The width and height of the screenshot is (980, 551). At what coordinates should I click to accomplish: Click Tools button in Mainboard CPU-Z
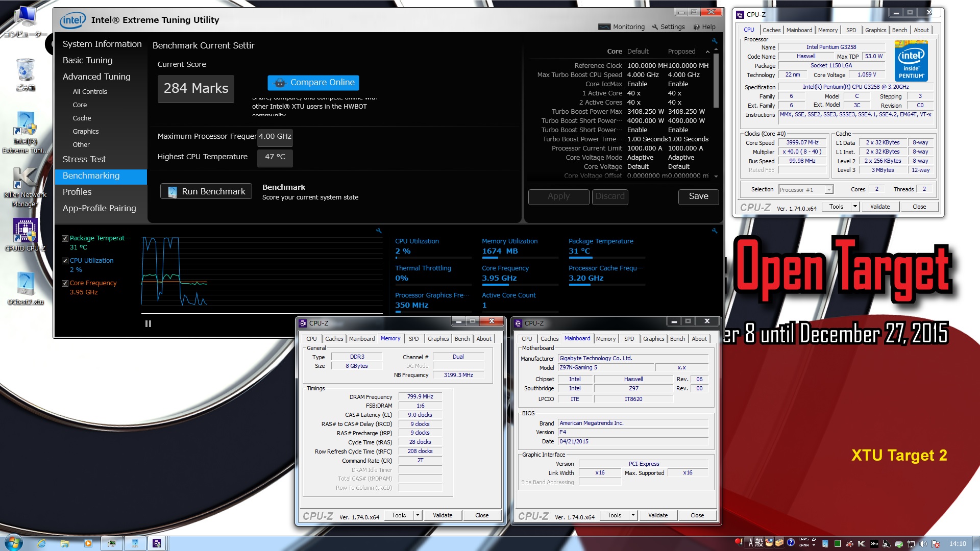point(614,515)
